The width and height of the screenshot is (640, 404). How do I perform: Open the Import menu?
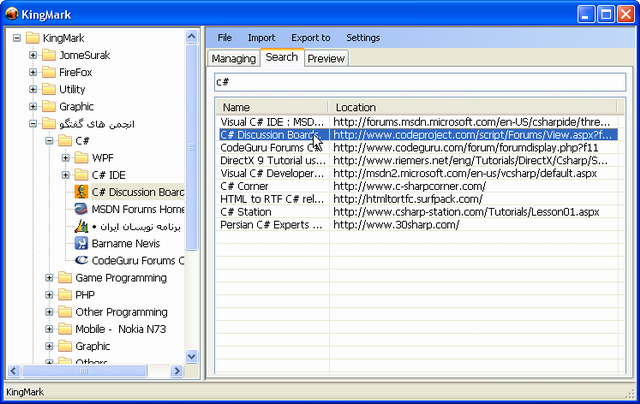pos(261,38)
